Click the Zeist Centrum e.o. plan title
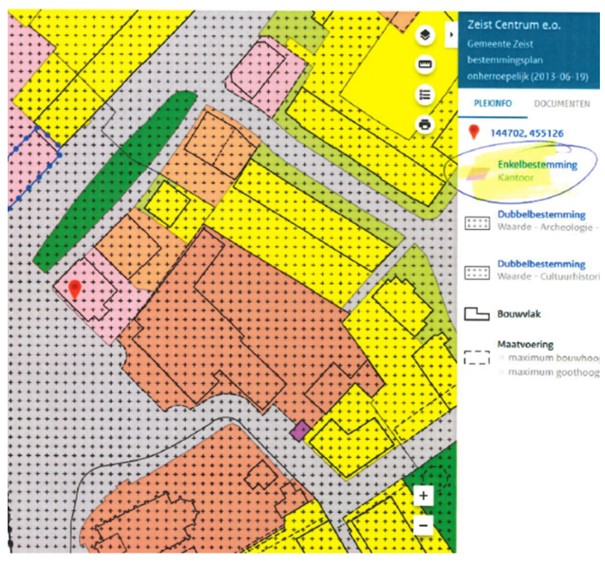 [x=514, y=25]
